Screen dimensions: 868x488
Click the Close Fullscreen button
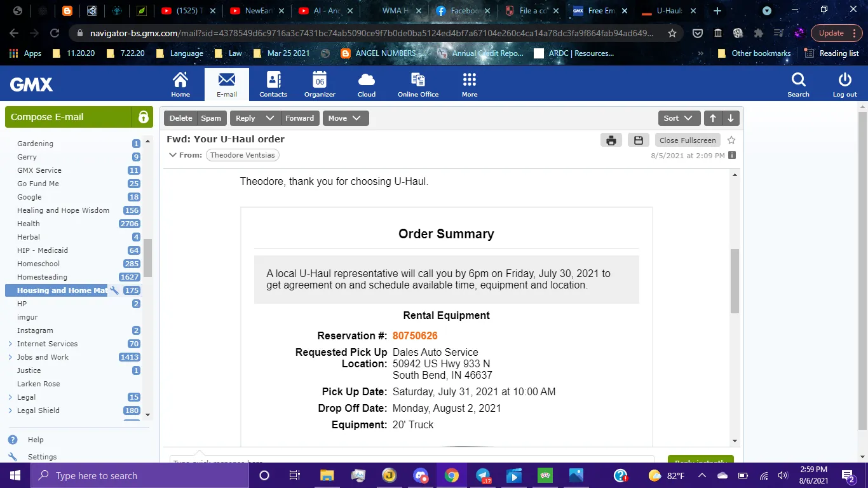click(688, 140)
